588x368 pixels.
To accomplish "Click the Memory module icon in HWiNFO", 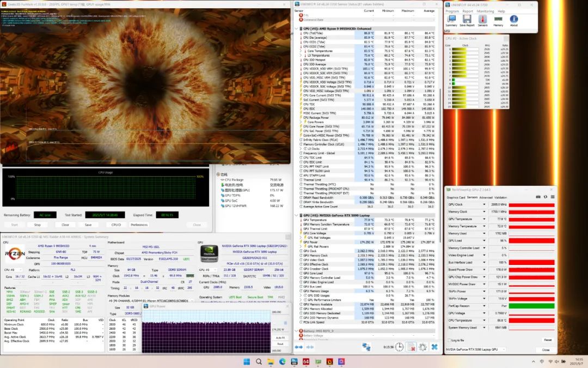I will (x=498, y=19).
